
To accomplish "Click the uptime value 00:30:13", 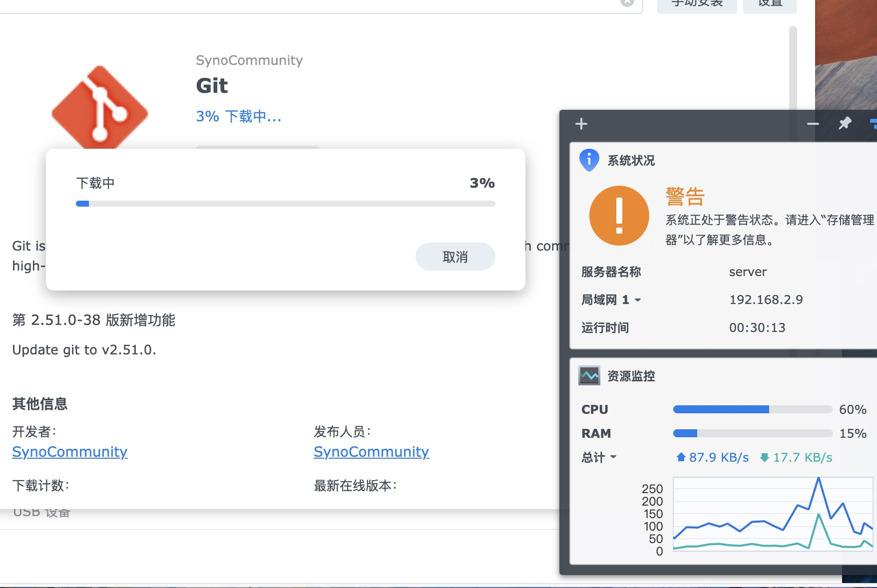I will 757,327.
